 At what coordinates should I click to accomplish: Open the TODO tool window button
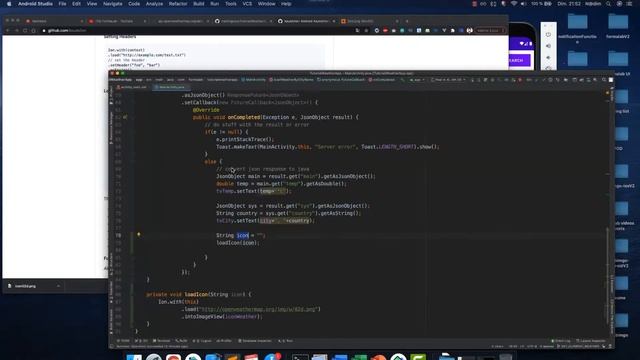coord(123,341)
